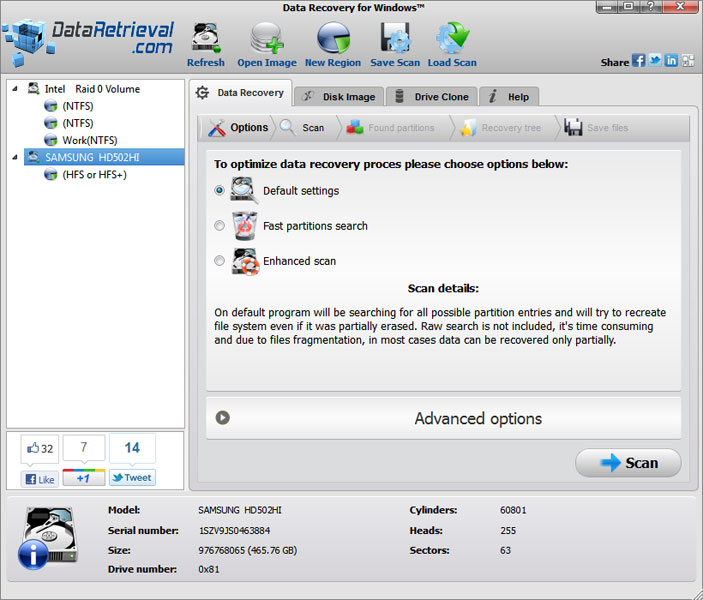Click the Save files step floppy icon

tap(573, 128)
